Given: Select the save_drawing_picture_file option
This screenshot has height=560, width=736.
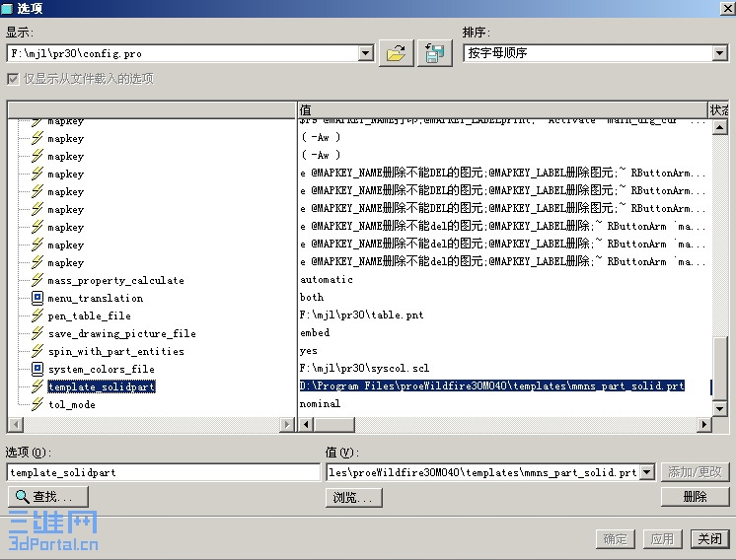Looking at the screenshot, I should pos(122,333).
